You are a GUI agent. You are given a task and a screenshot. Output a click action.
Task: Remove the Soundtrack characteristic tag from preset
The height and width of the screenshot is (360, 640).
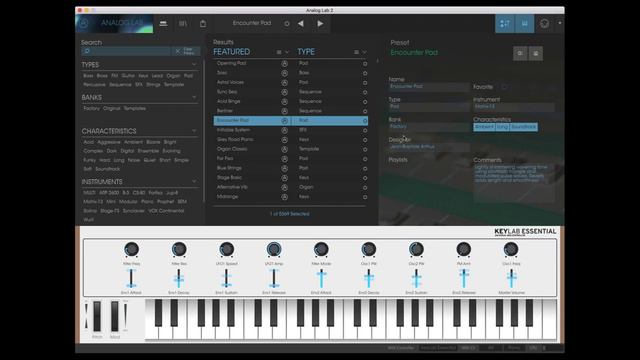[523, 127]
